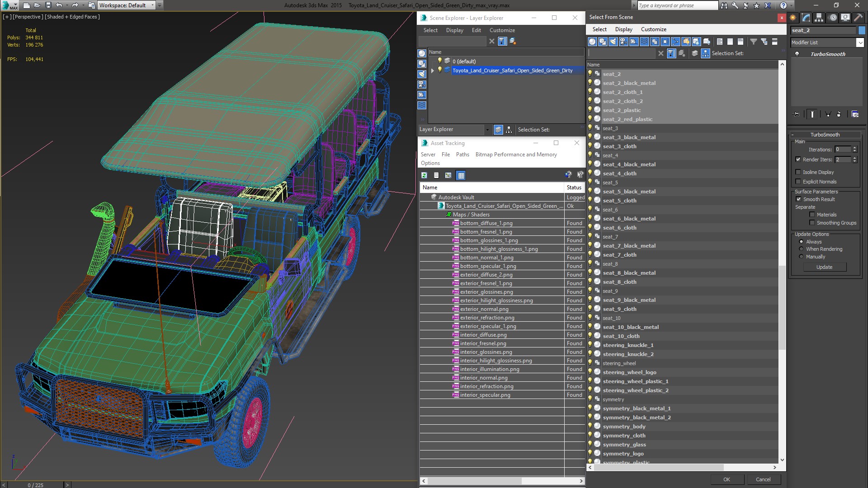The height and width of the screenshot is (488, 868).
Task: Clear Scene Explorer search filter X button
Action: point(492,41)
